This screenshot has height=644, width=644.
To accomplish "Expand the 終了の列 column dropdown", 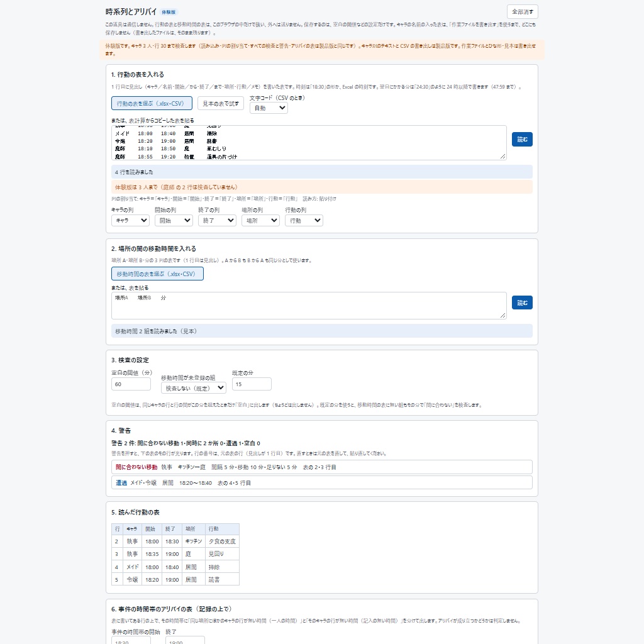I will pos(217,221).
